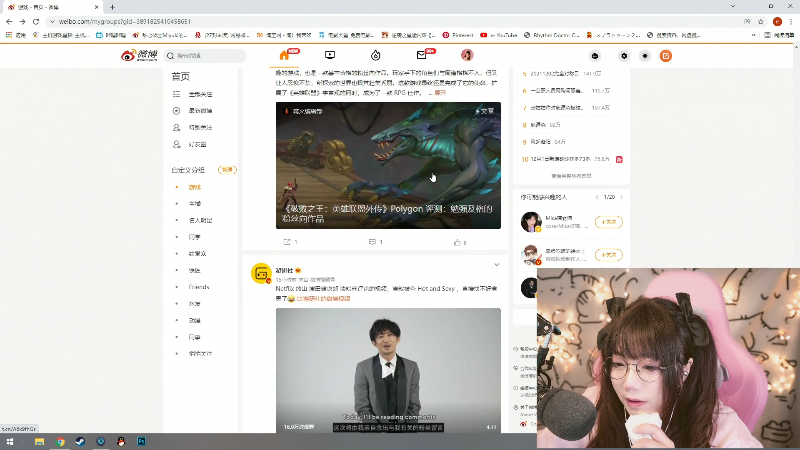Open the video section icon in the navbar
The height and width of the screenshot is (450, 800).
tap(330, 55)
